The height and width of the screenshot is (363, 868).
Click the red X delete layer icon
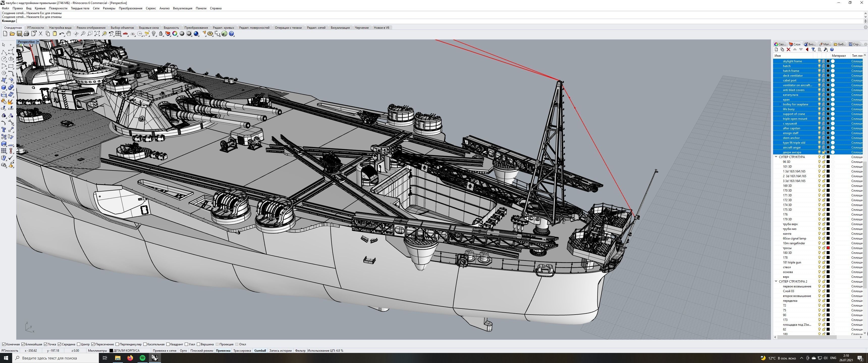pos(789,49)
